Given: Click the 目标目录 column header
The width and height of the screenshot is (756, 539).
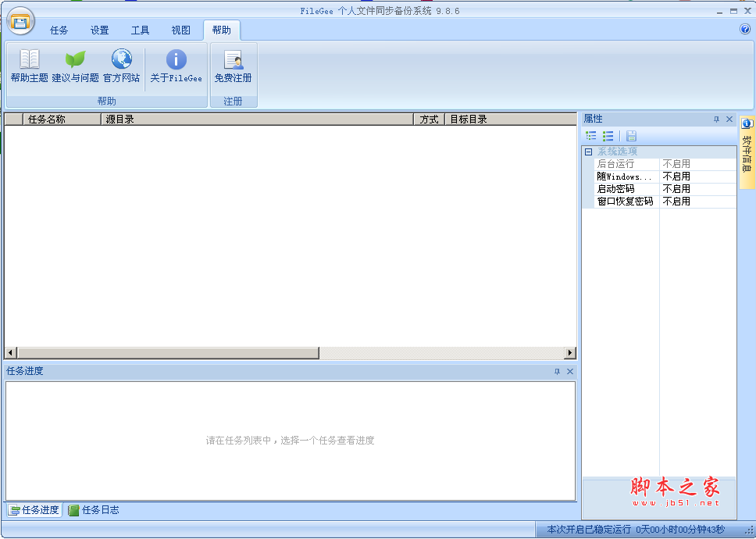Looking at the screenshot, I should click(x=511, y=119).
